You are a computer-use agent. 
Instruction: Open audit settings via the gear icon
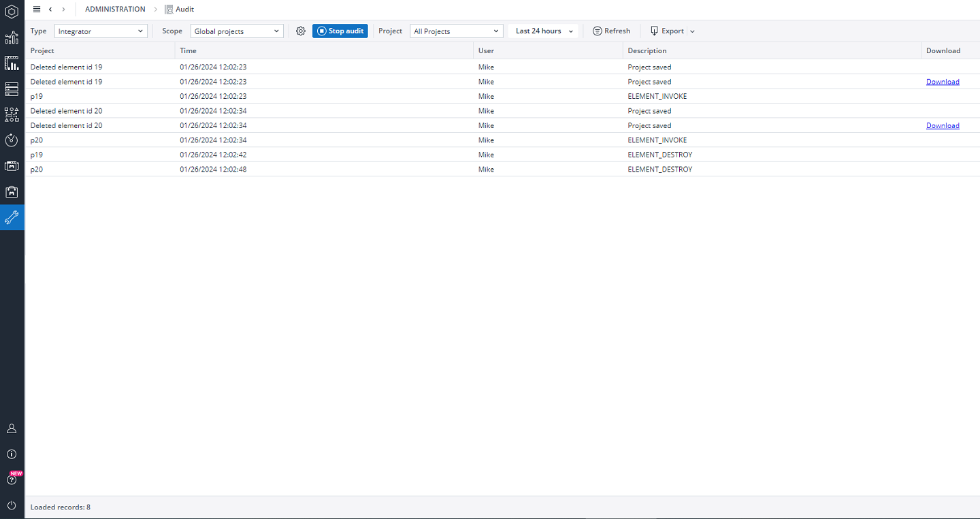coord(300,31)
